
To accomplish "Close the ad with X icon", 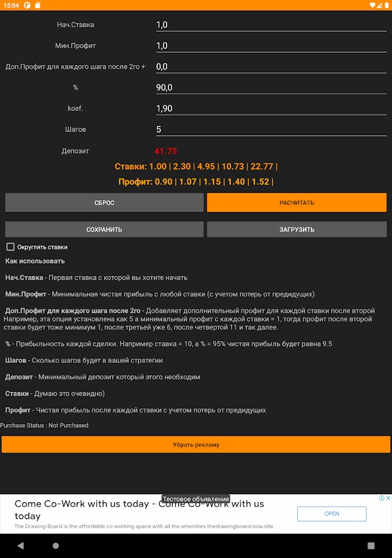I will [x=388, y=498].
